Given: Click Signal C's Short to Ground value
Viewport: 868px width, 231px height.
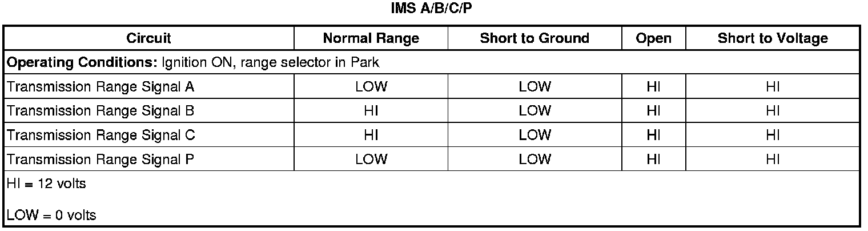Looking at the screenshot, I should point(535,135).
